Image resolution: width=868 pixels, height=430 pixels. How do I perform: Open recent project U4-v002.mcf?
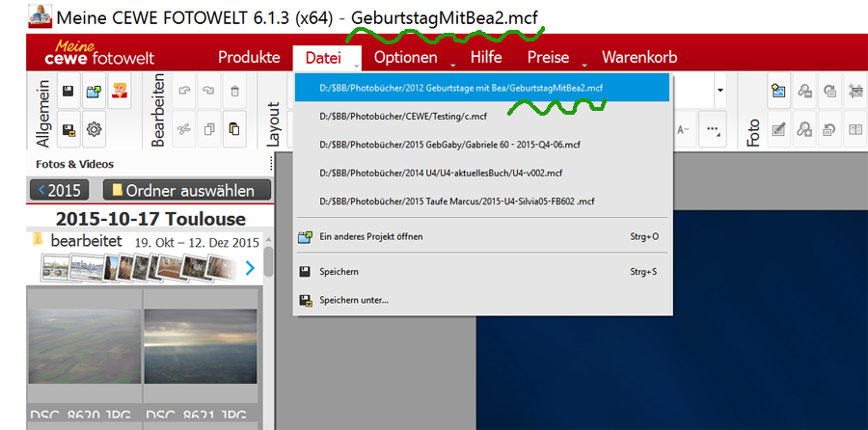coord(481,174)
